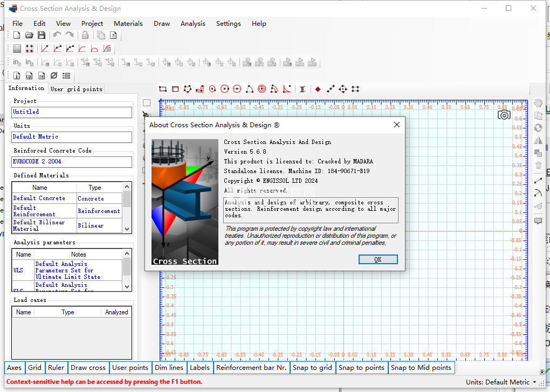Select the circle by diameter tool
The image size is (550, 392).
[x=237, y=89]
